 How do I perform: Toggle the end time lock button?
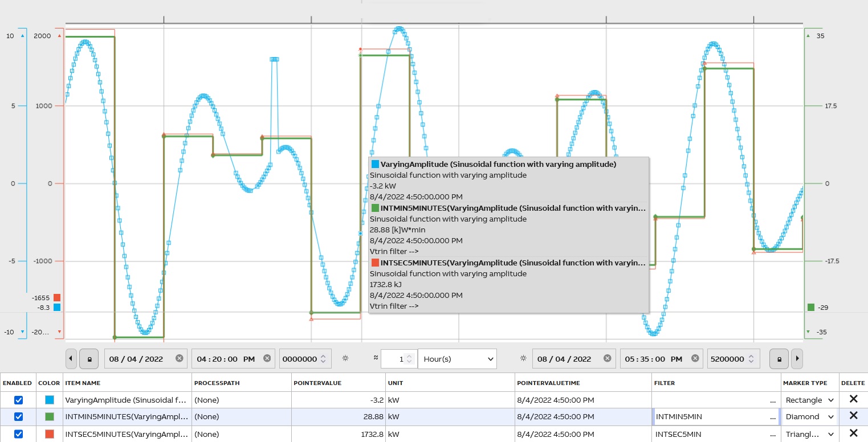(x=779, y=359)
